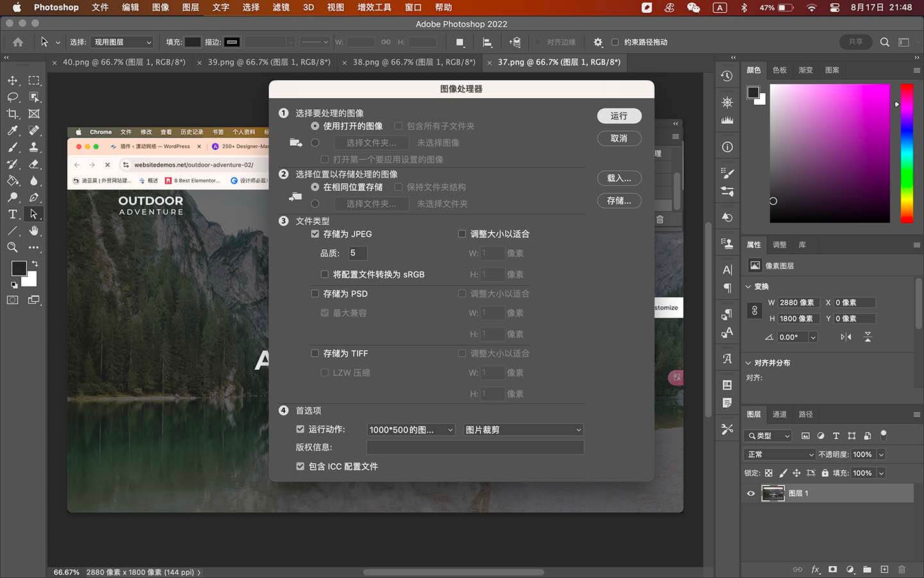Select the Lasso tool

[x=12, y=97]
